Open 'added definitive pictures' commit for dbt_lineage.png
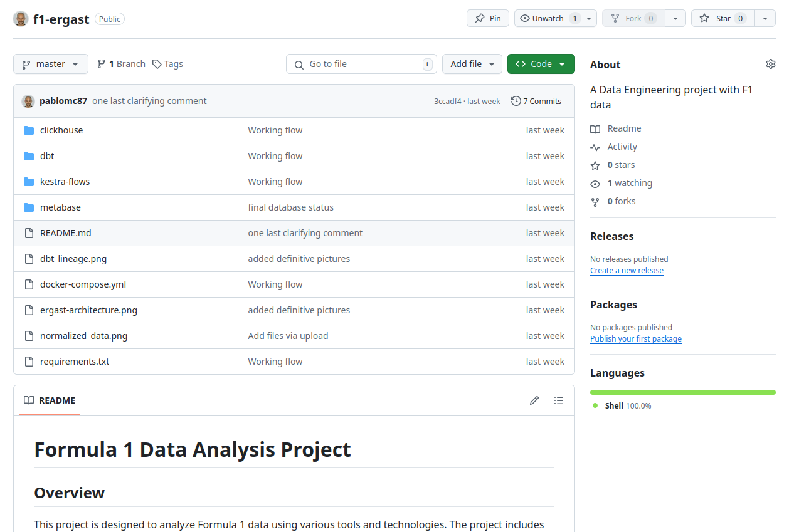Image resolution: width=794 pixels, height=532 pixels. pos(299,259)
